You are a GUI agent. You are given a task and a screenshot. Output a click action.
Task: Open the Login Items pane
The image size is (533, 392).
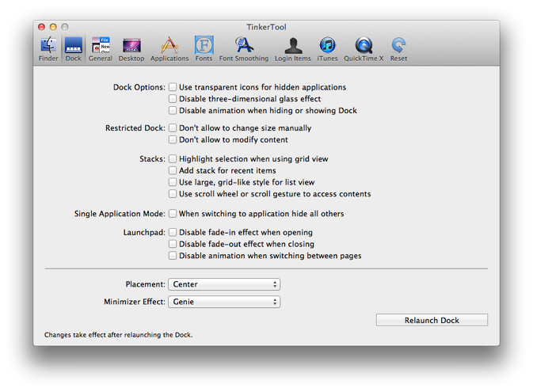[293, 49]
